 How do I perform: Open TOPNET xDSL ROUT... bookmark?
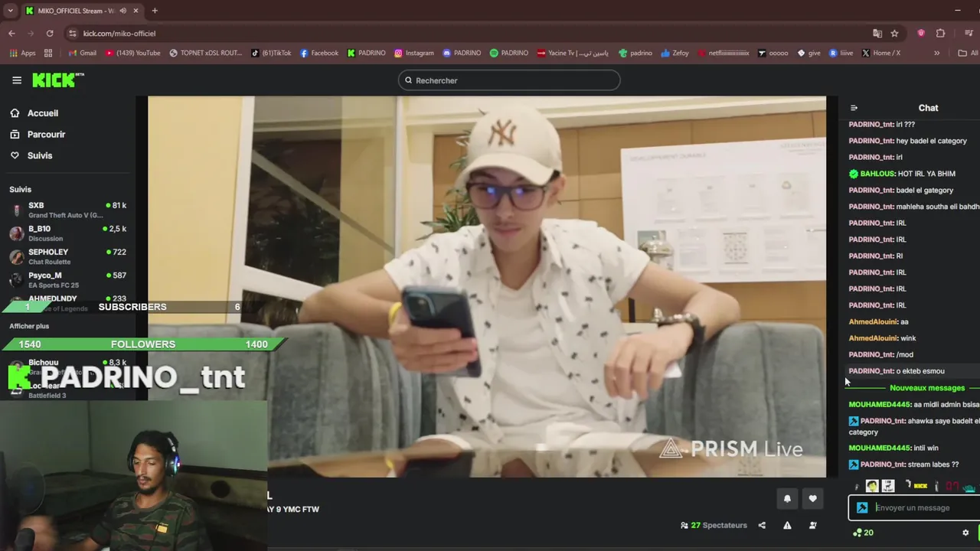click(x=205, y=53)
